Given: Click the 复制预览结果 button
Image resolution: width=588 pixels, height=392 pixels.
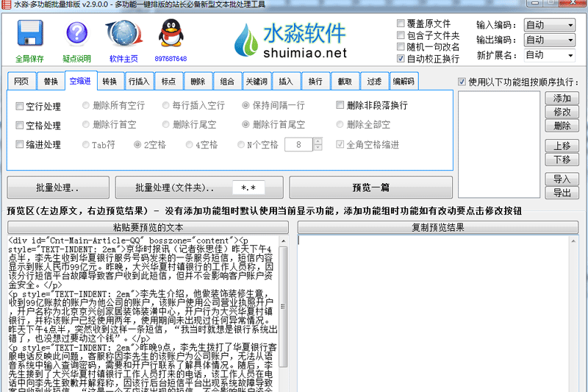Looking at the screenshot, I should click(438, 227).
